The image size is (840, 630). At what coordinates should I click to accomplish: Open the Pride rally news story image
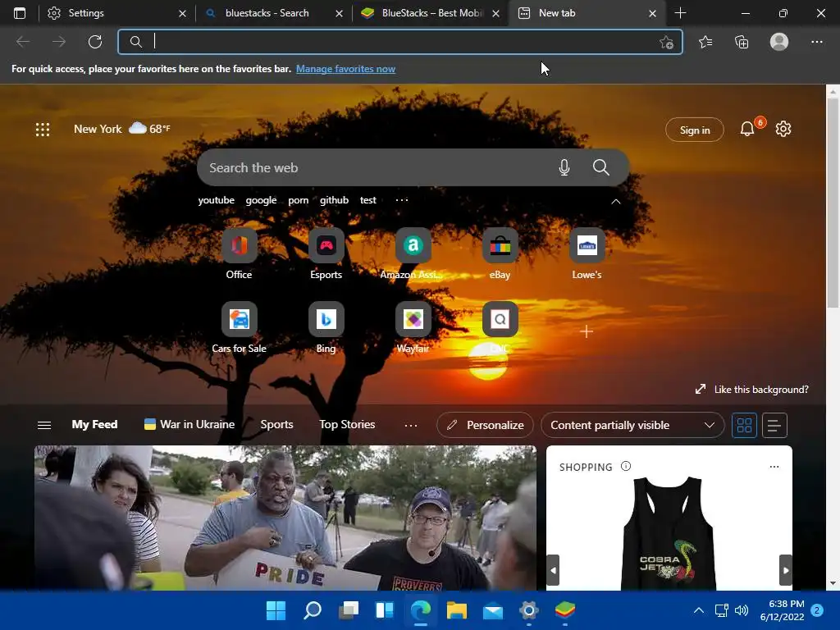(285, 518)
